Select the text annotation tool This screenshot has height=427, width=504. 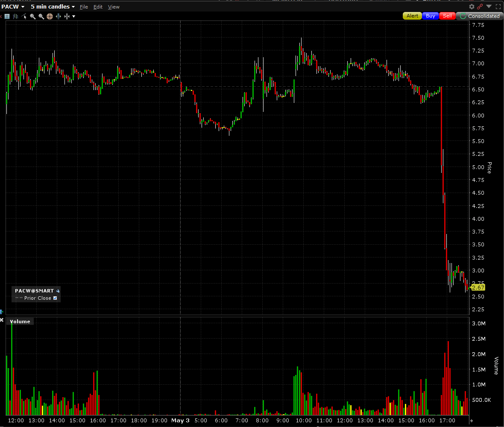(x=7, y=16)
